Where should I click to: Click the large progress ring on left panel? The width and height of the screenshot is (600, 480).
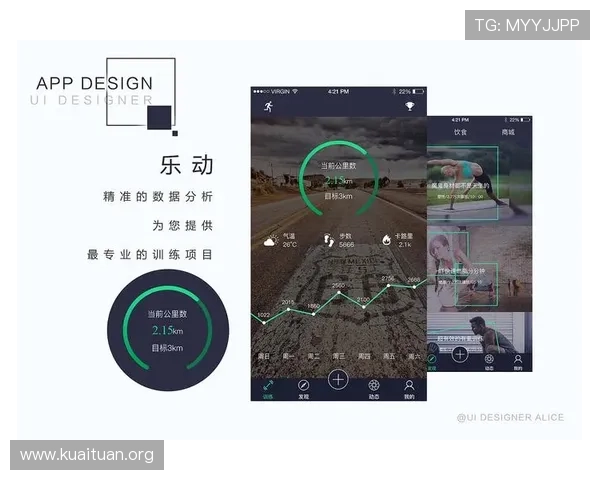pyautogui.click(x=168, y=329)
